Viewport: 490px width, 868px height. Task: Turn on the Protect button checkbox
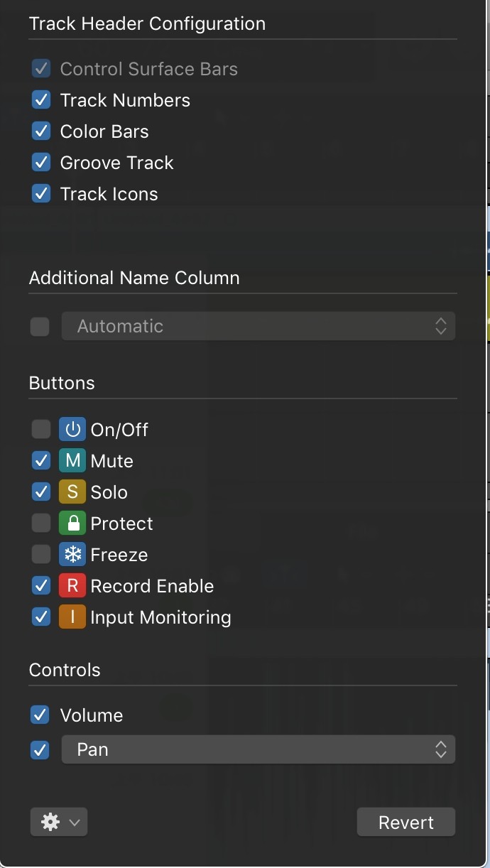pyautogui.click(x=41, y=523)
